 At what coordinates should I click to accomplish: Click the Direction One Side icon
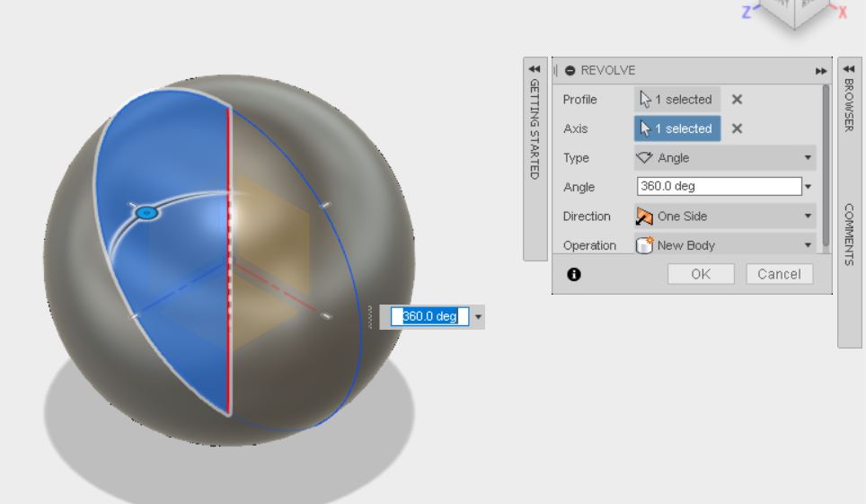(644, 217)
